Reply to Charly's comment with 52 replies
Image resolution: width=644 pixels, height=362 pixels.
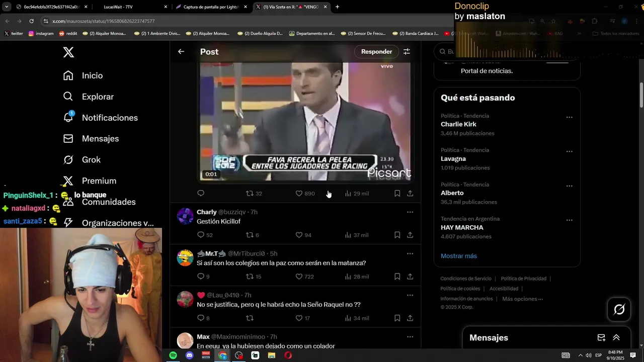pyautogui.click(x=205, y=235)
